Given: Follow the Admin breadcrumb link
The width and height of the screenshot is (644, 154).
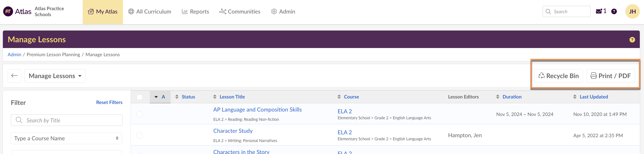Looking at the screenshot, I should (14, 54).
